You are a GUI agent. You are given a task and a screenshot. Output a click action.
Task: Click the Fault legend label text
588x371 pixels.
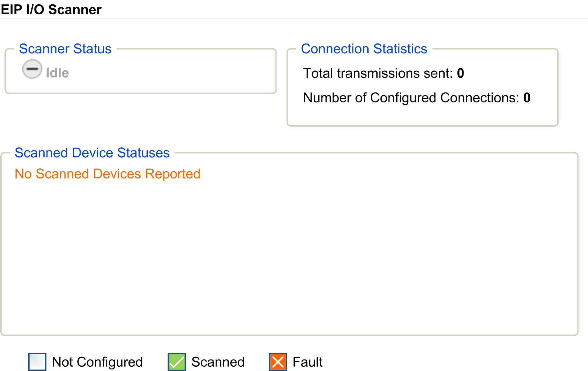[x=307, y=362]
